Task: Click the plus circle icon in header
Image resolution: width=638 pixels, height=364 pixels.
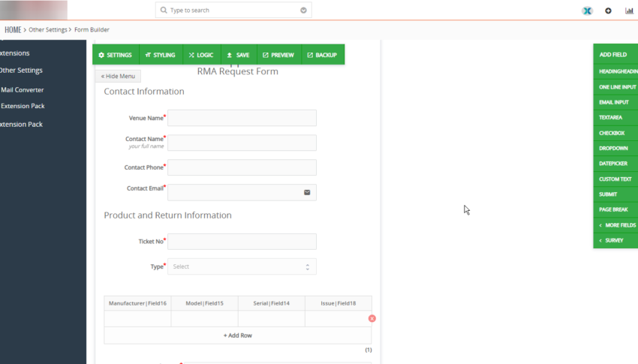Action: tap(608, 11)
